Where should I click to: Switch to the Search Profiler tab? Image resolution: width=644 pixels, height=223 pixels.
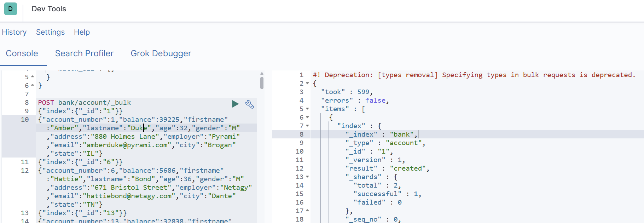pos(84,53)
